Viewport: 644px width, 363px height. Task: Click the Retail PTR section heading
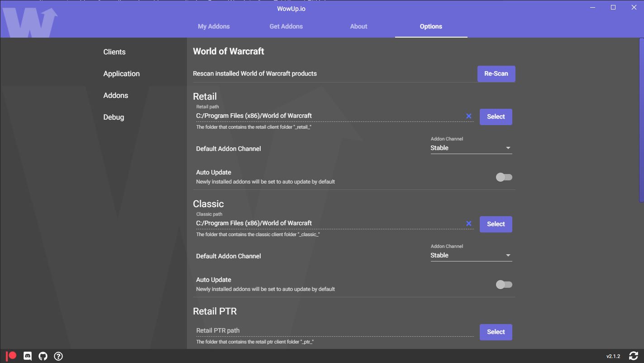pyautogui.click(x=215, y=311)
